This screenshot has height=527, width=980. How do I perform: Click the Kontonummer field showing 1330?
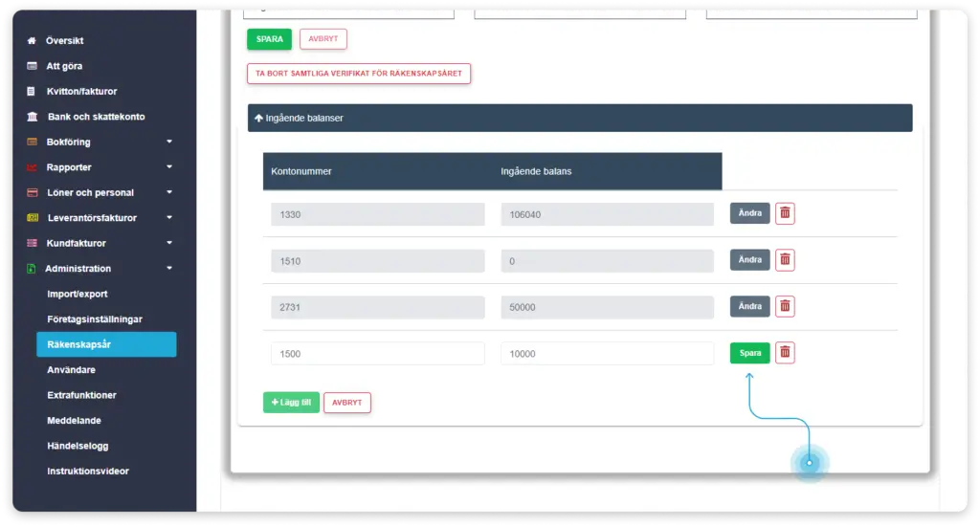pos(377,214)
